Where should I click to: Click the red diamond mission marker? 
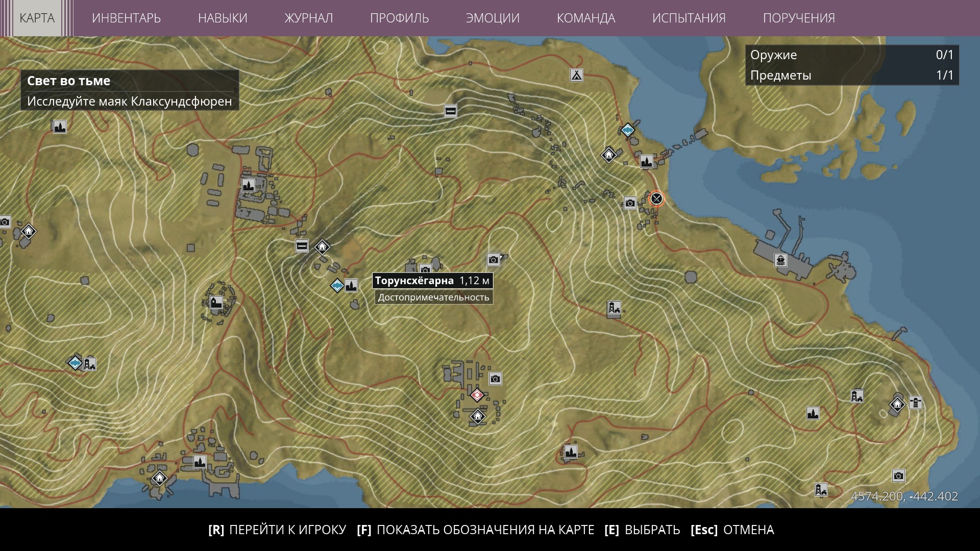477,395
